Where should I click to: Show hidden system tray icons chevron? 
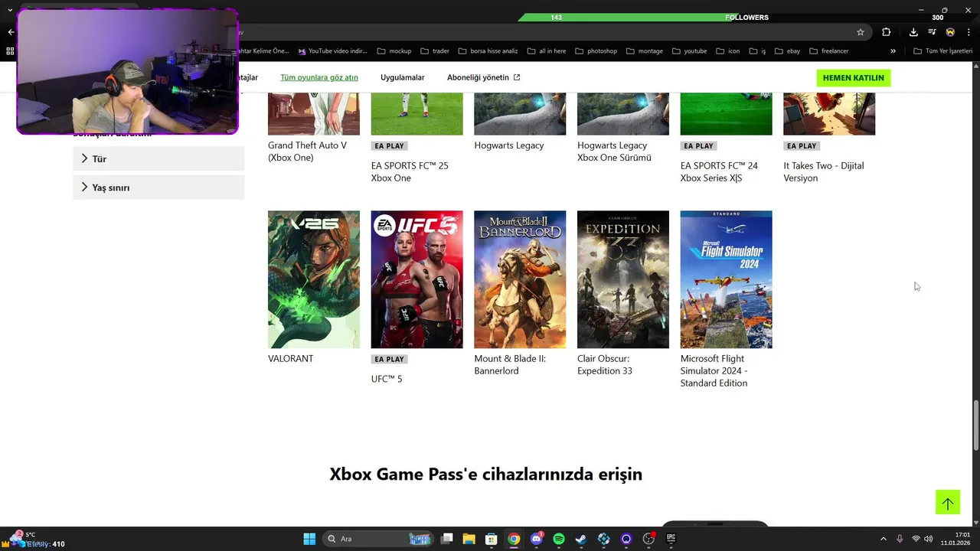[883, 539]
